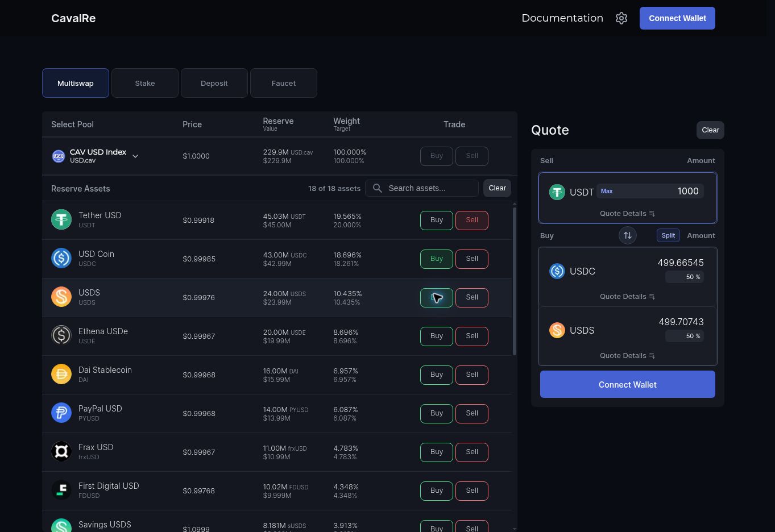Click Buy for Frax USD
Screen dimensions: 775x532
pyautogui.click(x=437, y=452)
